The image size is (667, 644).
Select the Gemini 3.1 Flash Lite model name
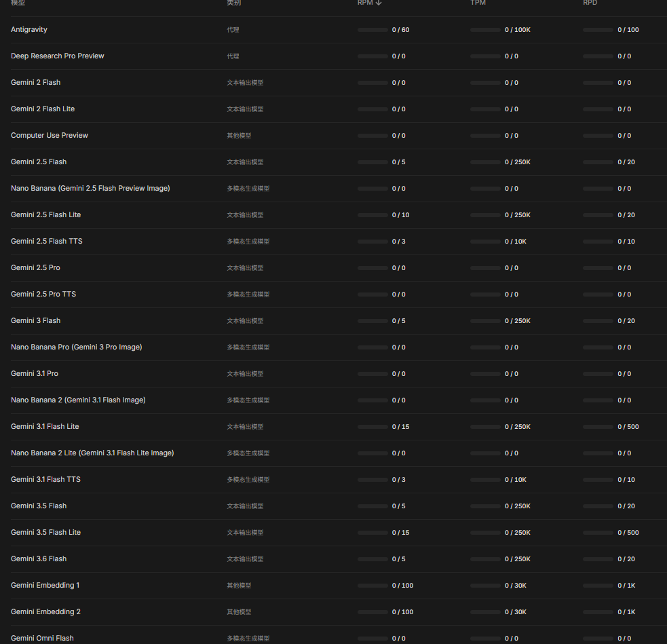click(x=45, y=426)
